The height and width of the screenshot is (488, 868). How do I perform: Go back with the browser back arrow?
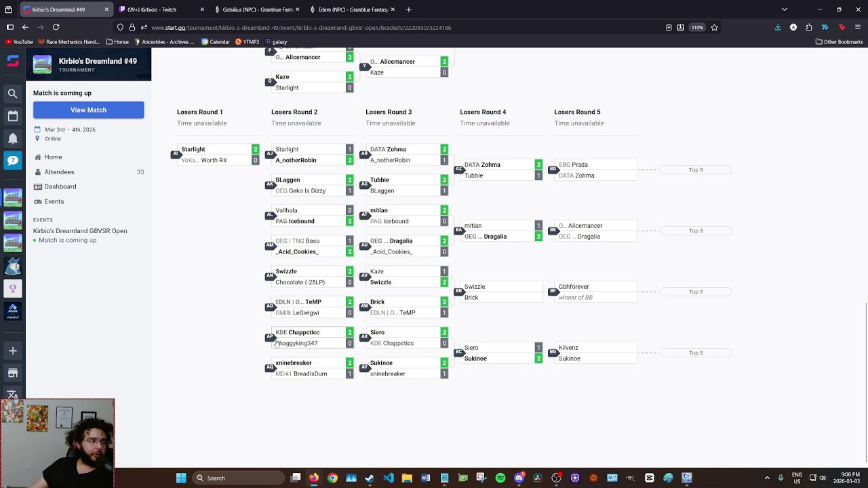coord(25,27)
